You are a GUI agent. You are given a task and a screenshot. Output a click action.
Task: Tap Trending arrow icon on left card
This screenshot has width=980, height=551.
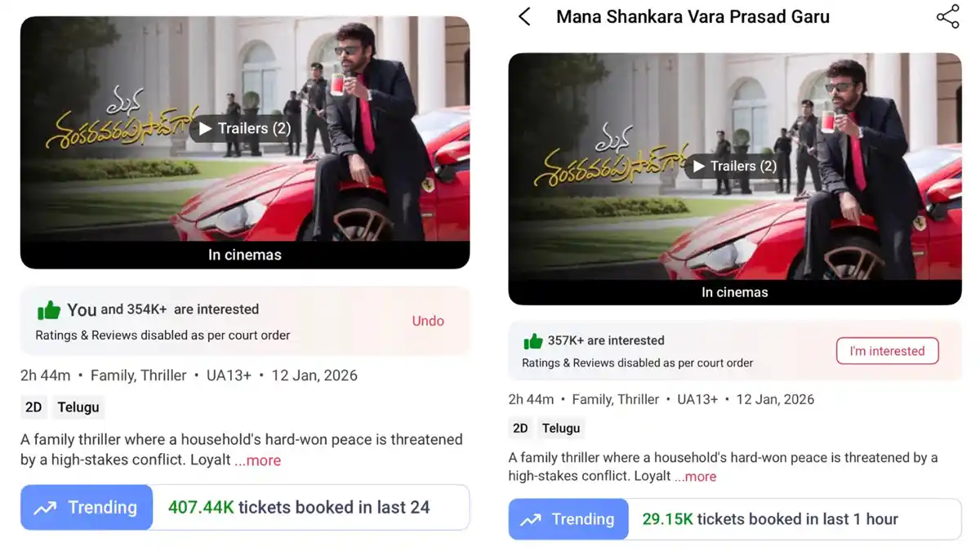[45, 508]
